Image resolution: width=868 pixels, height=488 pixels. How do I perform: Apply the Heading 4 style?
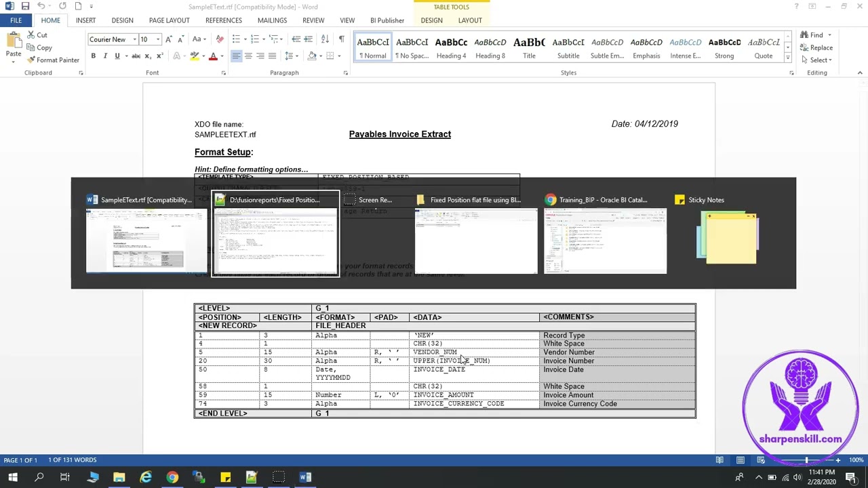[x=451, y=47]
